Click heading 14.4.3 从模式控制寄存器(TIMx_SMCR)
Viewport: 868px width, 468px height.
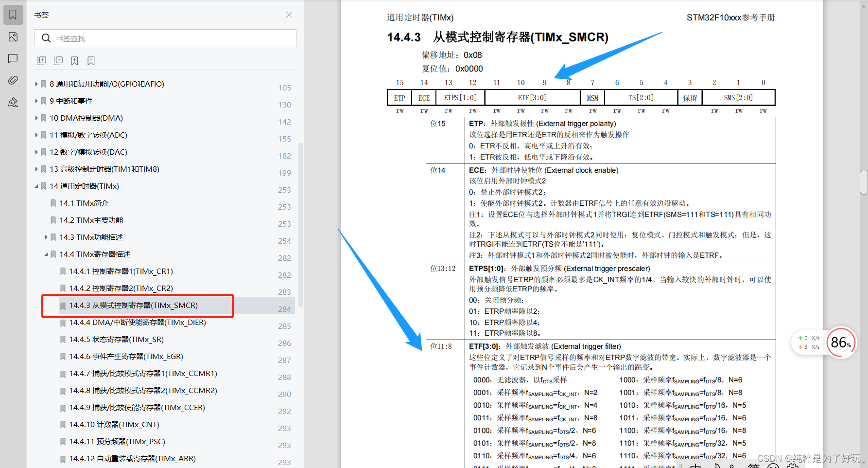[498, 37]
